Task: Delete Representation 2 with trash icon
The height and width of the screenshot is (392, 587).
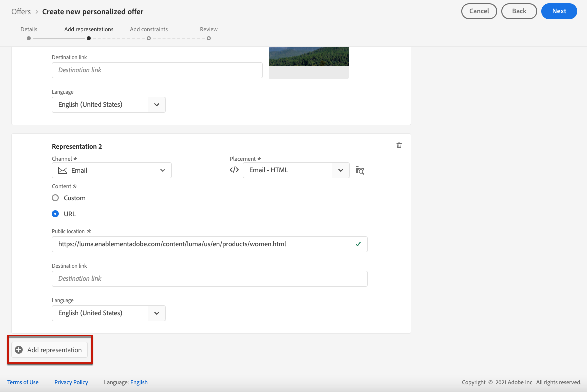Action: (399, 145)
